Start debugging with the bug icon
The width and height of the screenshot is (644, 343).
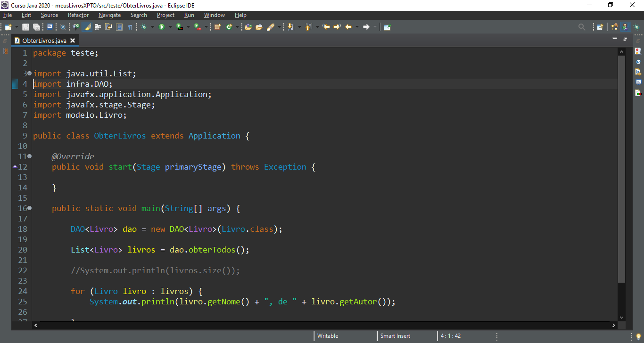tap(144, 27)
